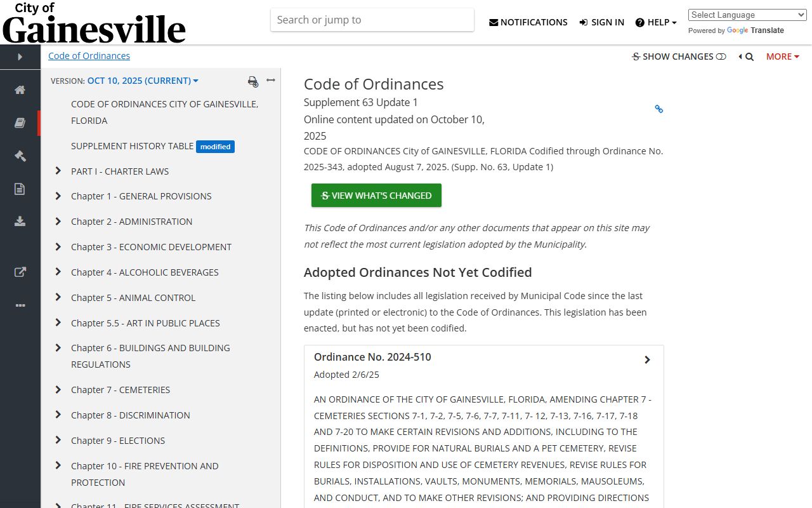
Task: Expand Chapter 5 - Animal Control chevron
Action: pyautogui.click(x=58, y=297)
